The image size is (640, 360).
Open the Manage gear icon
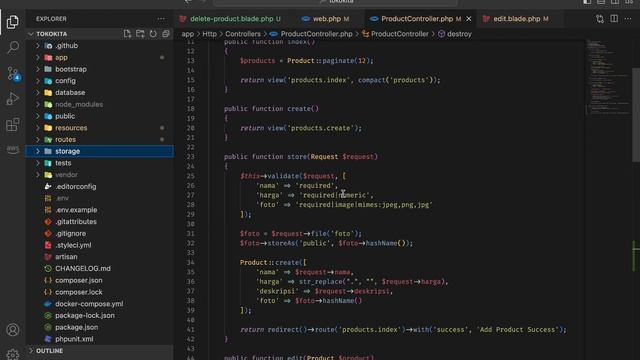(x=13, y=354)
